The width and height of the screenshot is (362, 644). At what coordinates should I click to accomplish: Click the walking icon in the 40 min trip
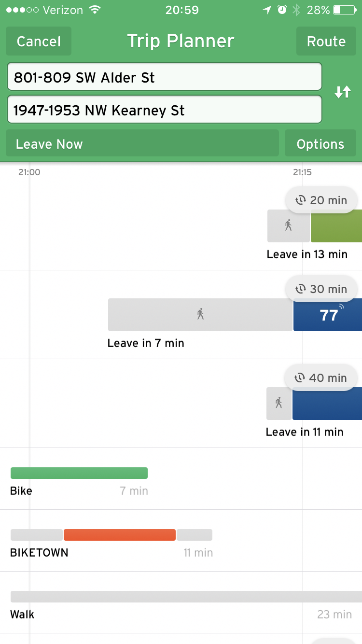(x=278, y=403)
